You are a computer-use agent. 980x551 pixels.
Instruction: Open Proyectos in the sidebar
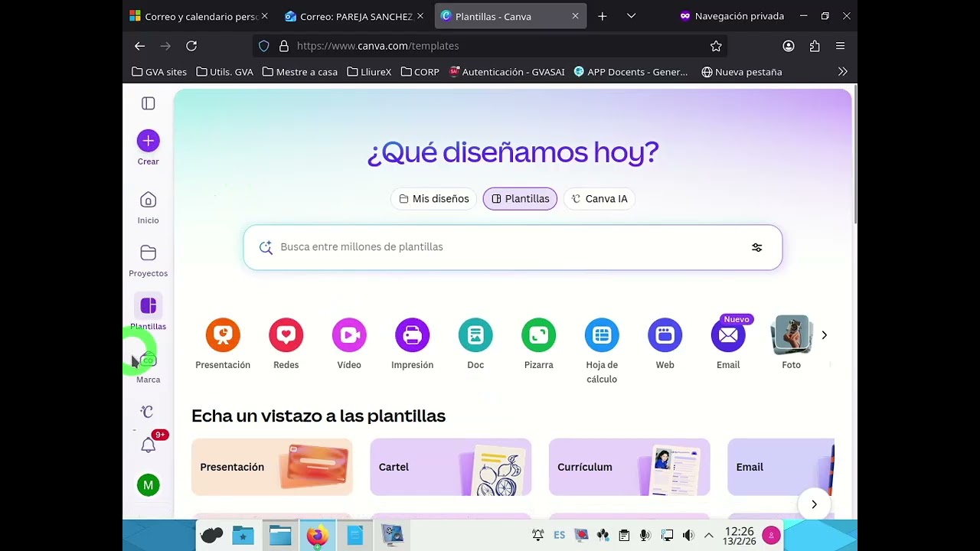(x=149, y=260)
